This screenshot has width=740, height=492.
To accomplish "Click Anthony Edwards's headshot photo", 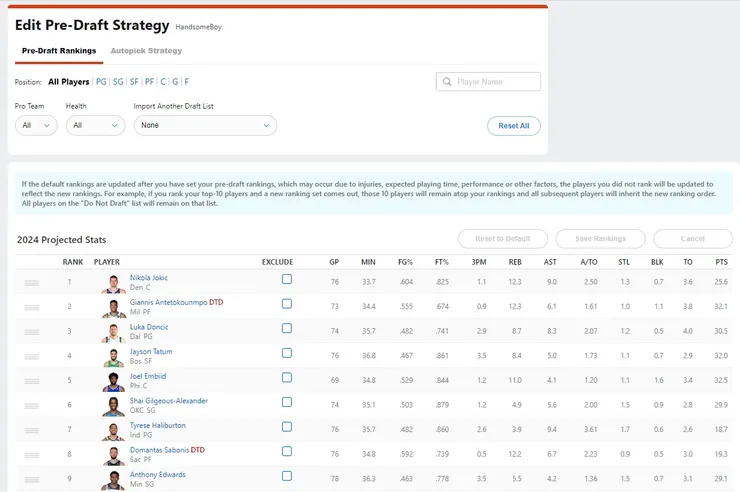I will click(113, 480).
